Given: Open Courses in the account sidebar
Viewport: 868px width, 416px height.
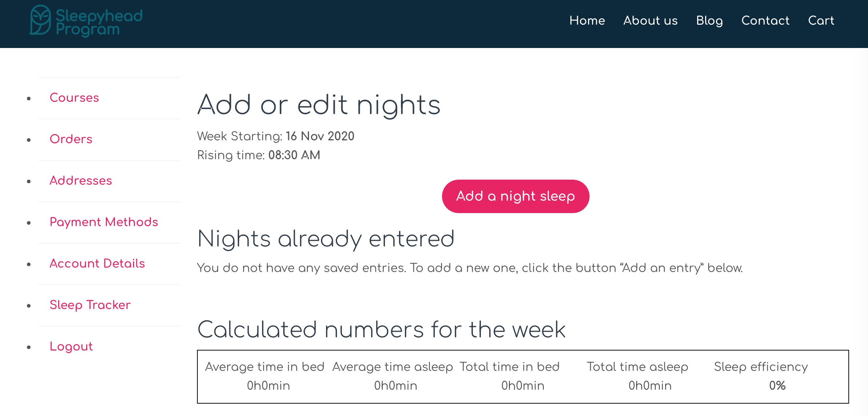Looking at the screenshot, I should point(74,97).
